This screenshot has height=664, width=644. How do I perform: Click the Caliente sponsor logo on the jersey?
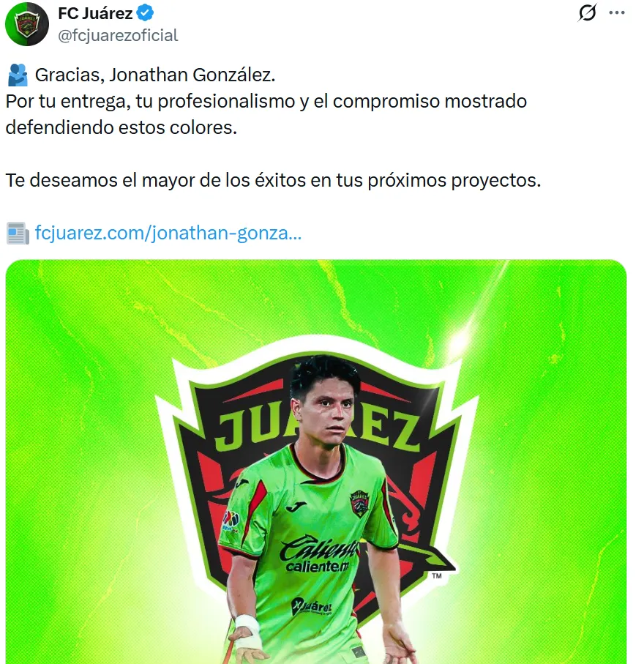tap(318, 553)
